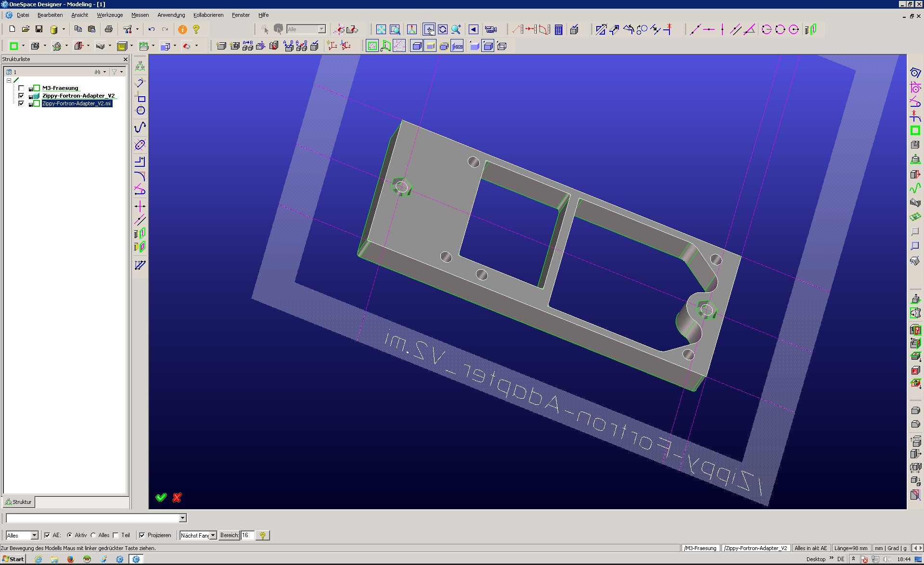The width and height of the screenshot is (924, 565).
Task: Collapse the structure tree root node
Action: coord(9,80)
